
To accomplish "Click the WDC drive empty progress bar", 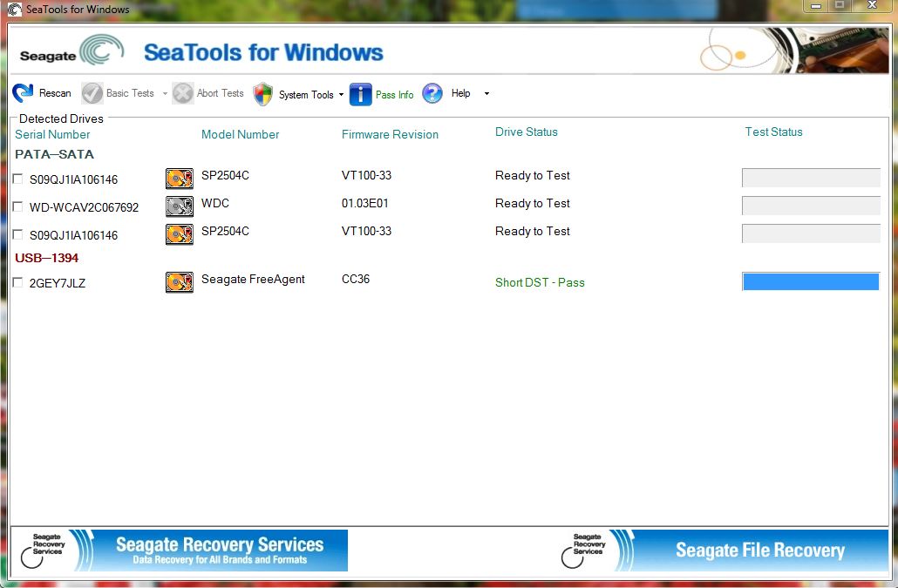I will point(810,206).
